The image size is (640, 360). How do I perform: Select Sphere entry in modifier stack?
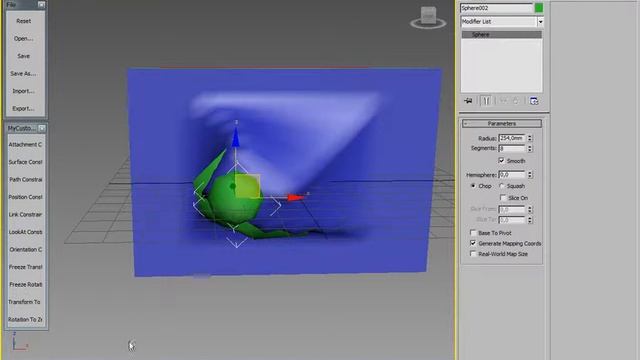click(502, 35)
